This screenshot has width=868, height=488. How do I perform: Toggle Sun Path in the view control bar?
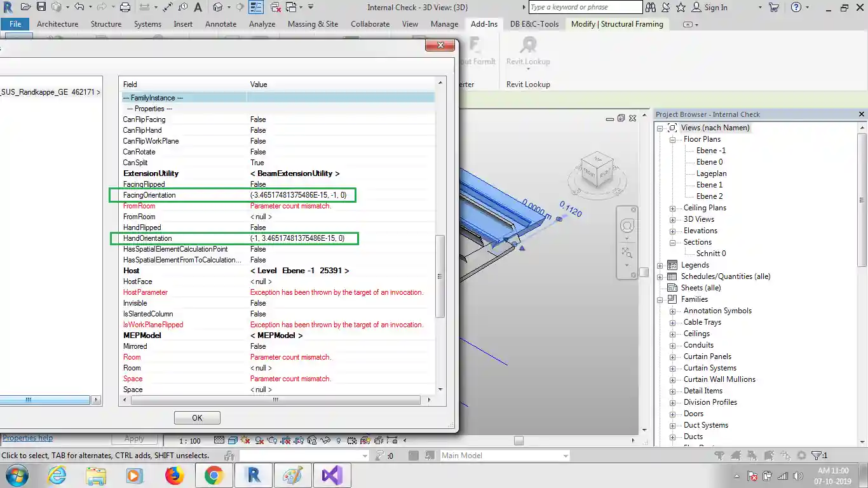244,440
